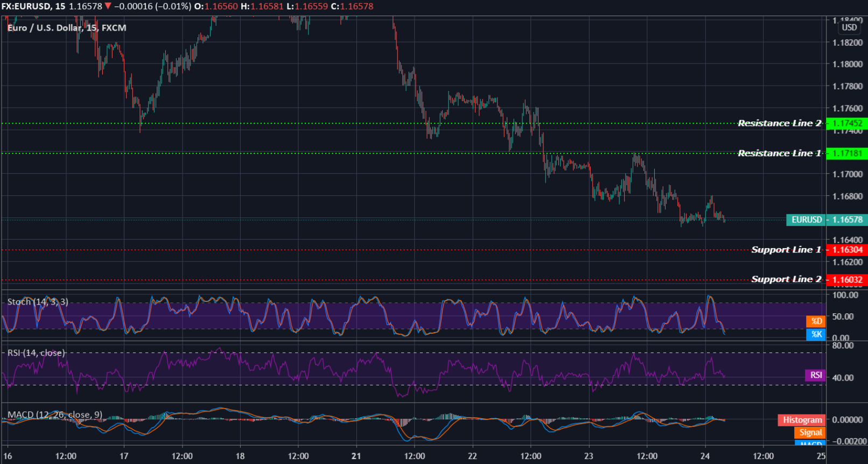Click the MACD (12, 26, close, 9) title
The image size is (868, 464).
coord(55,415)
